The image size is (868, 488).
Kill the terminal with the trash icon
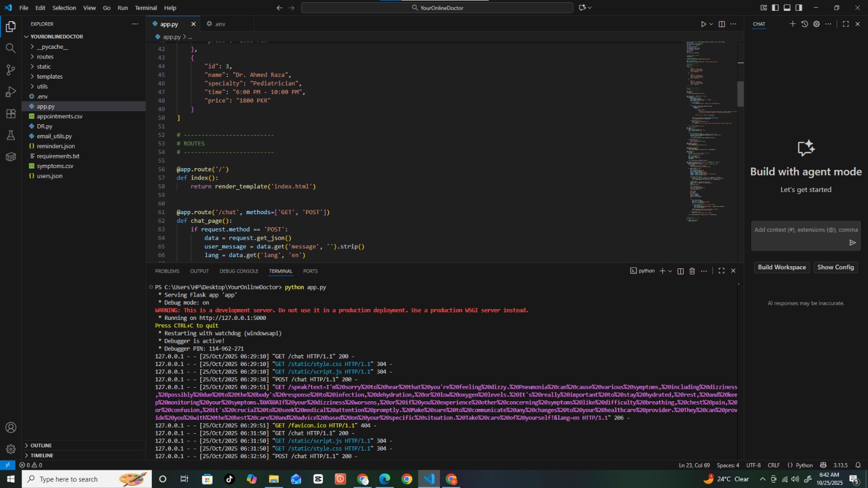(692, 271)
